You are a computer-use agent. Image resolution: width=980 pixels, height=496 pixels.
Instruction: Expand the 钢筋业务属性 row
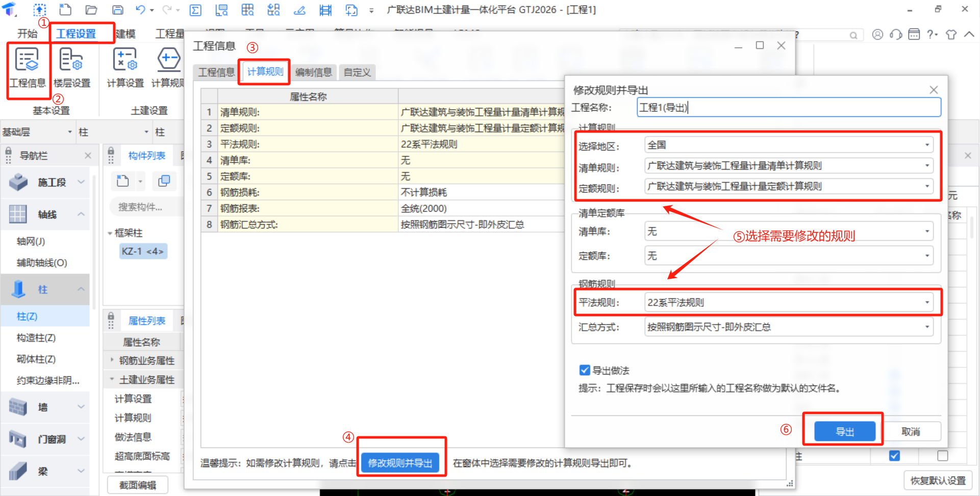pos(112,360)
